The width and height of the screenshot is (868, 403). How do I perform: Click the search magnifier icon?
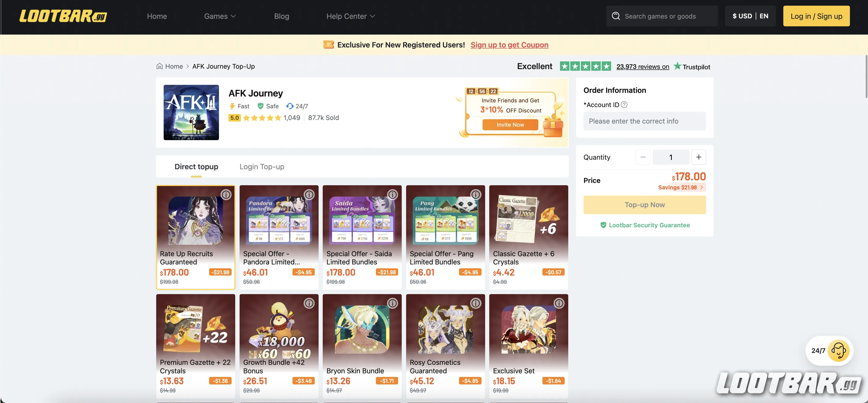(616, 16)
